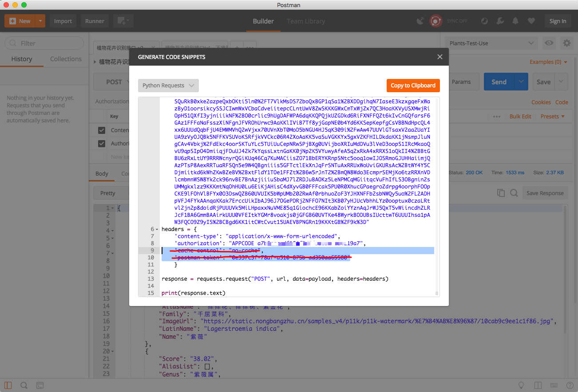
Task: Select the Collections sidebar tab
Action: point(66,59)
